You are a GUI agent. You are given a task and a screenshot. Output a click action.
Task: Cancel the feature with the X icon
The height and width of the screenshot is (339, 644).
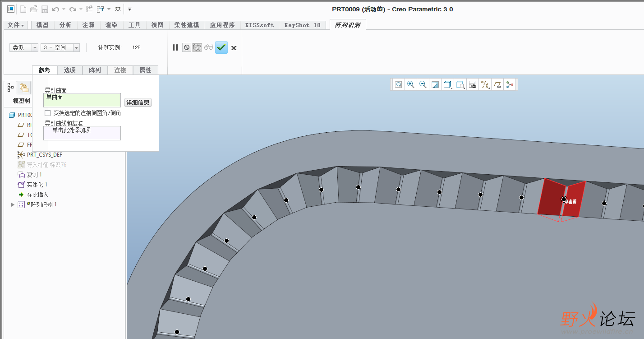point(234,48)
